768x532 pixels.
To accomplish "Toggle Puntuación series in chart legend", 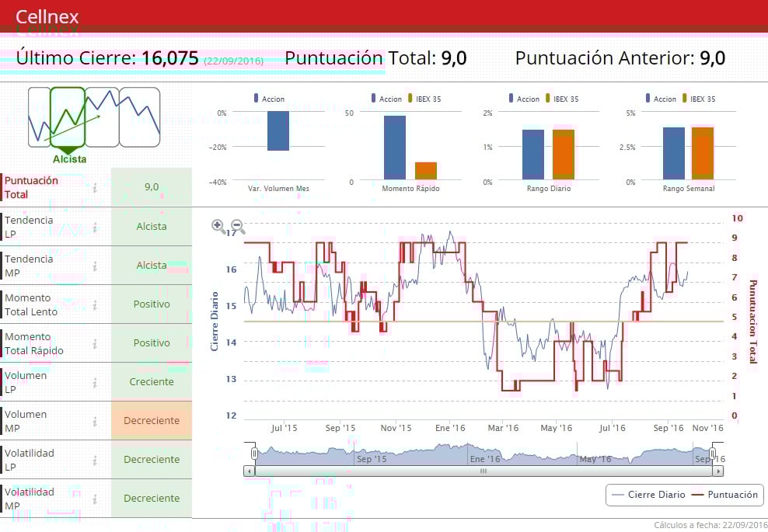I will (x=724, y=494).
